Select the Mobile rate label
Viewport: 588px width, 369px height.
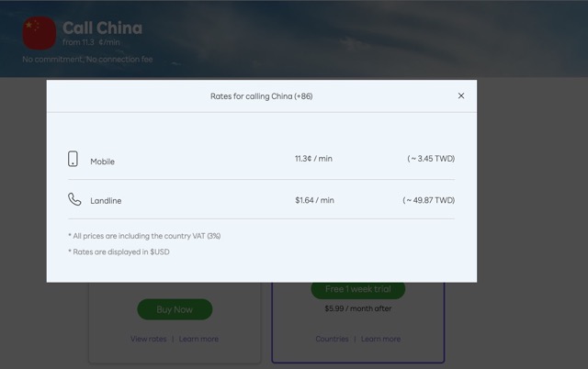(x=102, y=162)
